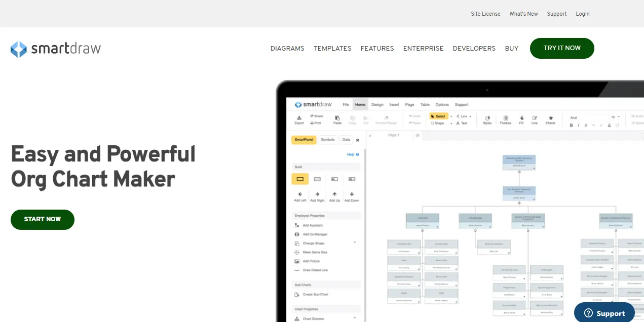Expand the Chart Direction dropdown arrow
Image resolution: width=644 pixels, height=322 pixels.
click(355, 318)
